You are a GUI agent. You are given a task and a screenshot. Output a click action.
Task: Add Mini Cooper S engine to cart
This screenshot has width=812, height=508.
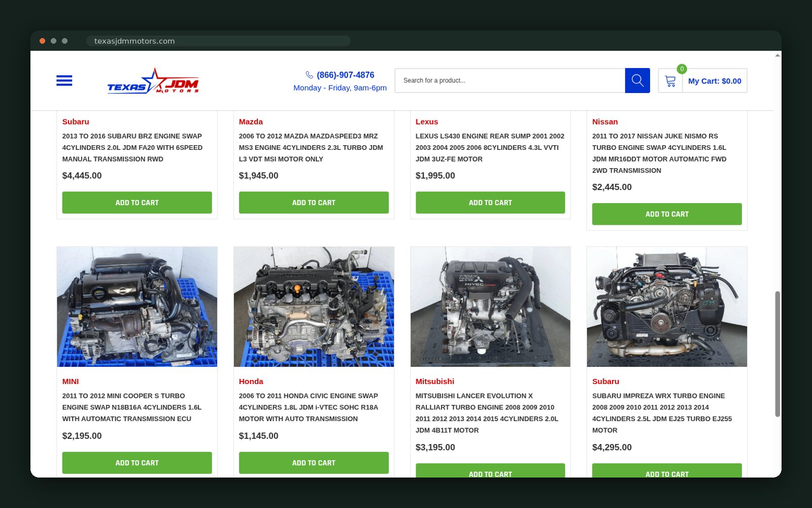137,463
